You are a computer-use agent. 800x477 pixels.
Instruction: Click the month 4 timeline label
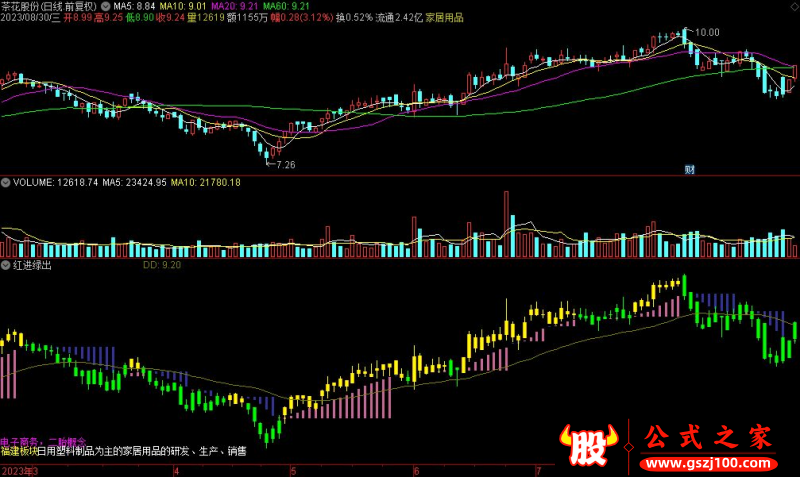[x=176, y=471]
